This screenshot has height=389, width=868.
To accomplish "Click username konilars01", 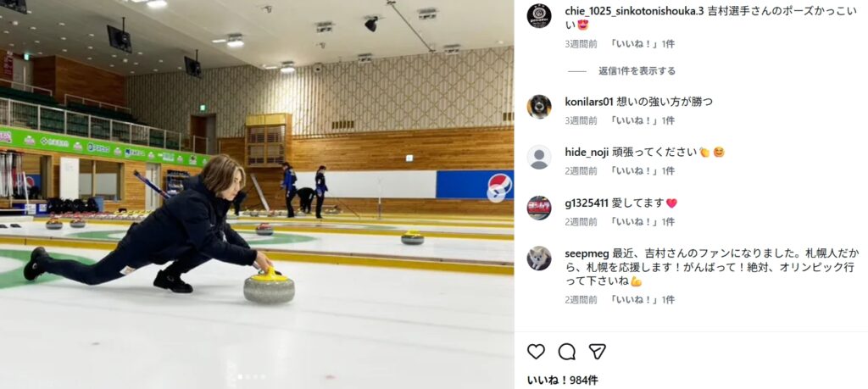I will 589,102.
